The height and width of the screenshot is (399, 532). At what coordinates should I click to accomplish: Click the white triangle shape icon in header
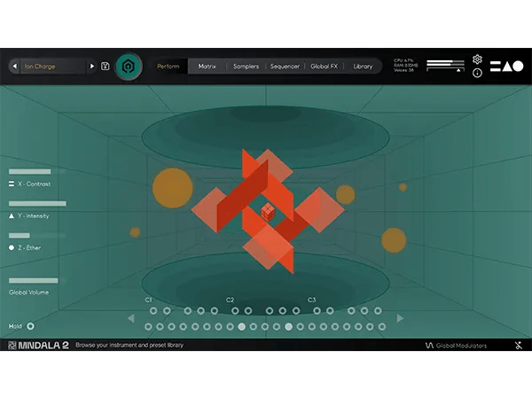(x=507, y=66)
